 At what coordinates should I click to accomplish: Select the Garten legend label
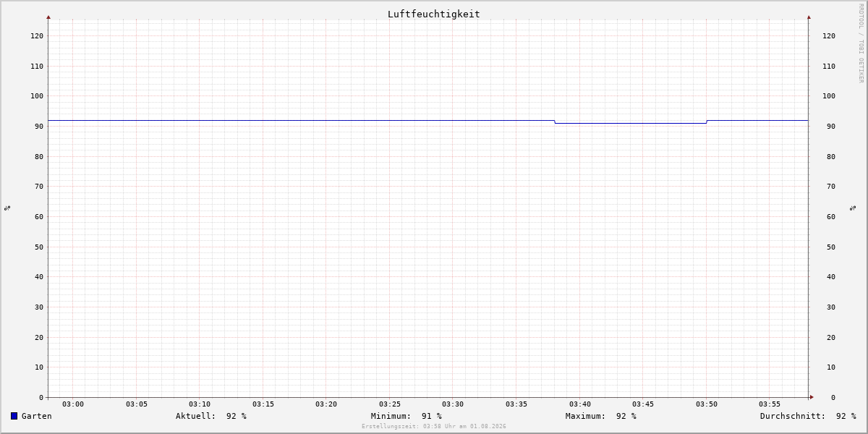click(x=37, y=416)
